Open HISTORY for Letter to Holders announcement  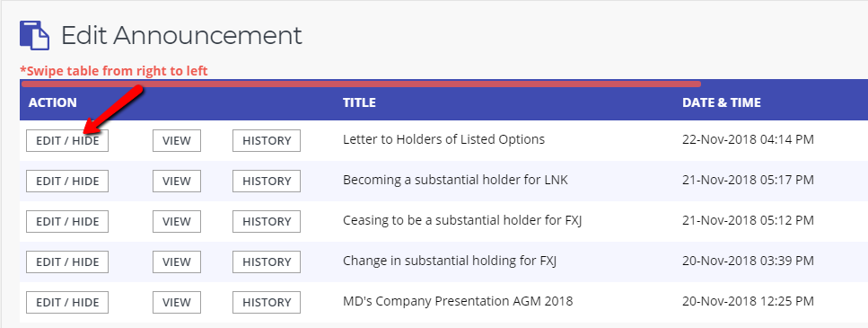coord(267,141)
